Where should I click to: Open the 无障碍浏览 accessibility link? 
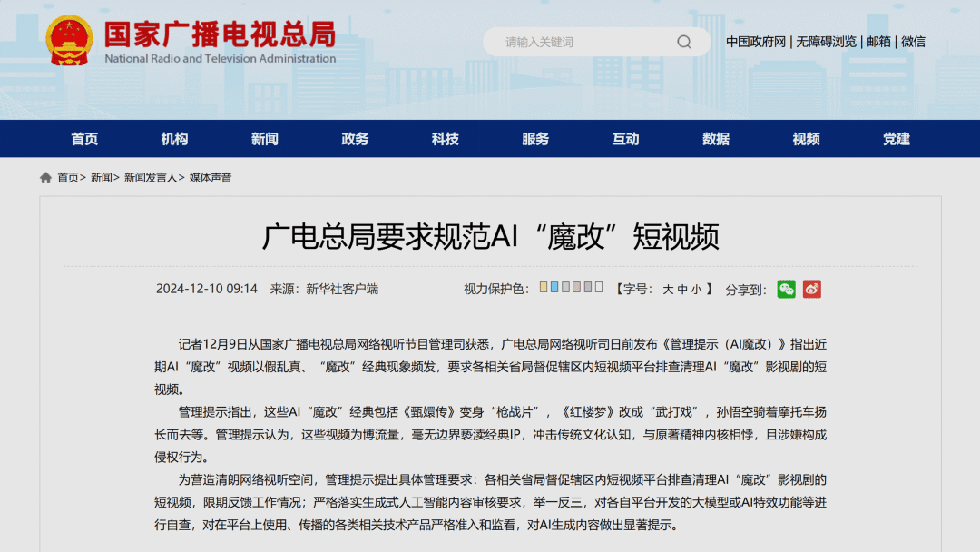tap(826, 42)
